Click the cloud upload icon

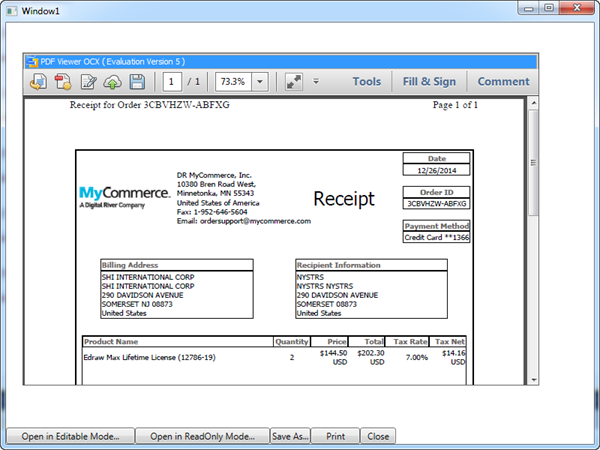(x=113, y=82)
